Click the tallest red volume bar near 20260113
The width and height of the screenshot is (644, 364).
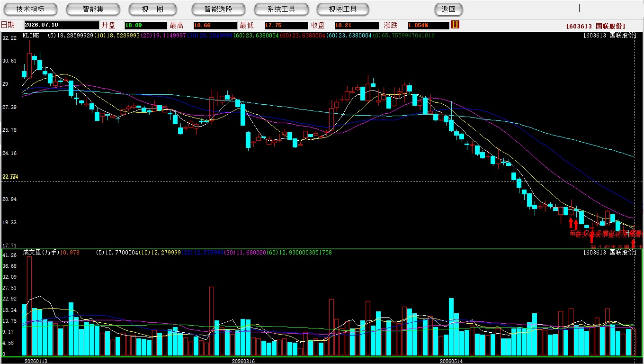point(29,306)
